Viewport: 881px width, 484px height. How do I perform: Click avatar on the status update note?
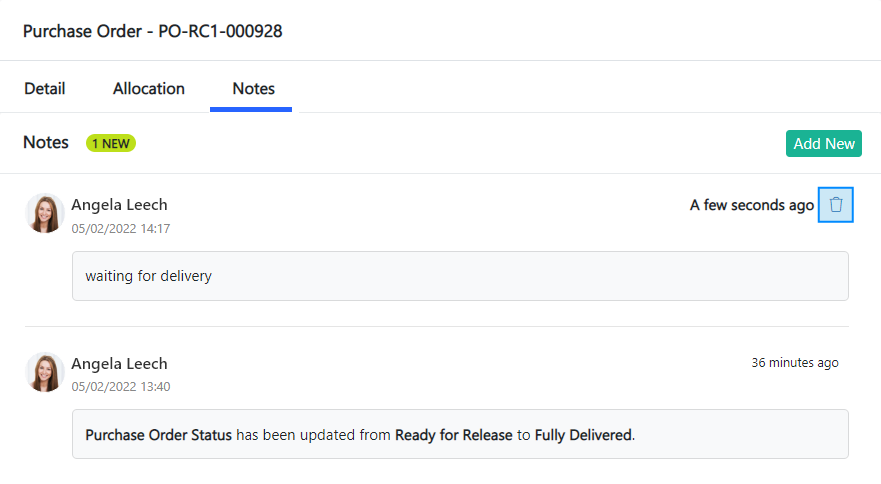(x=45, y=372)
